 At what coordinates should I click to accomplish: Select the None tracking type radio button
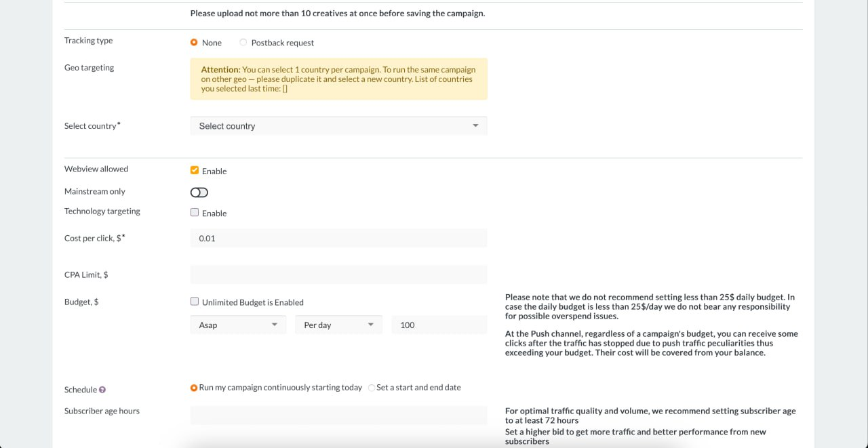point(194,43)
